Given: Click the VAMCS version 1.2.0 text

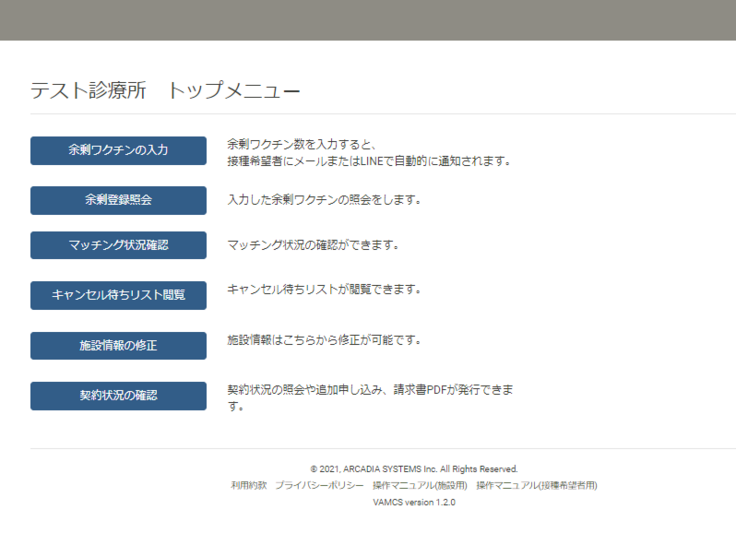Looking at the screenshot, I should coord(414,502).
